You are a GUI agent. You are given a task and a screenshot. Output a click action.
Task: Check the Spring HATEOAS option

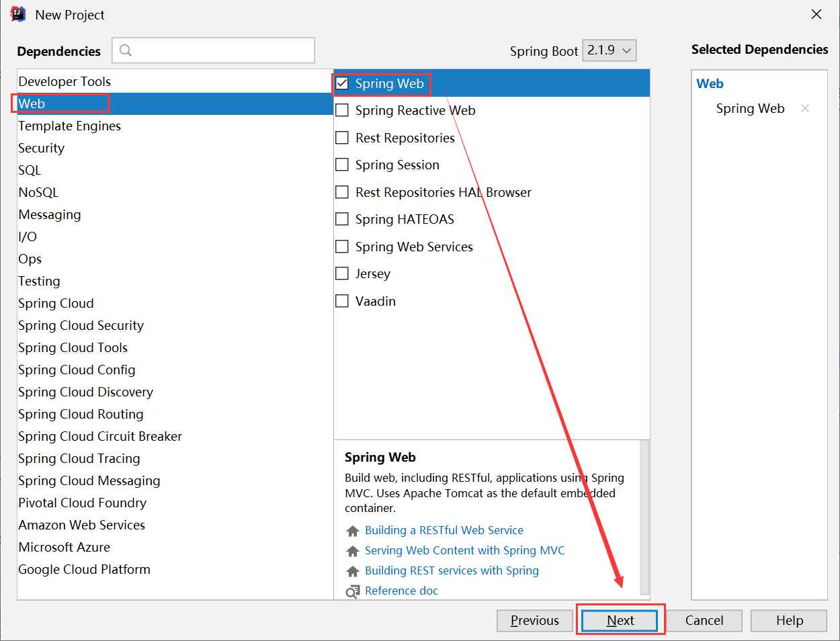(x=342, y=219)
